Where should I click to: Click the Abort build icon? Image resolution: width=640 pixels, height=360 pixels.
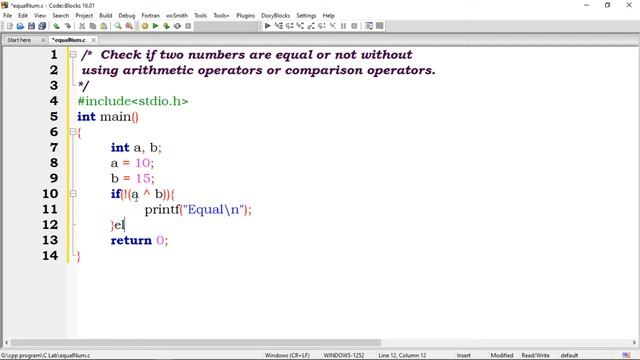188,26
